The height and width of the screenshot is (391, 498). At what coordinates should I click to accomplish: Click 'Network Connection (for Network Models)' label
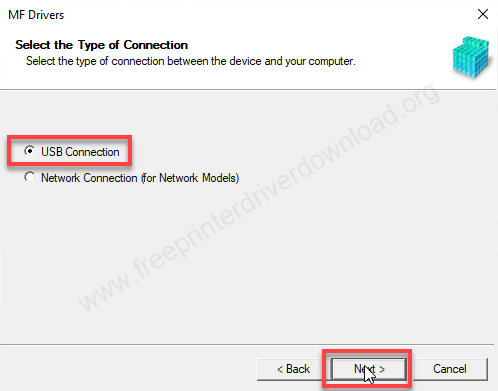pyautogui.click(x=140, y=178)
